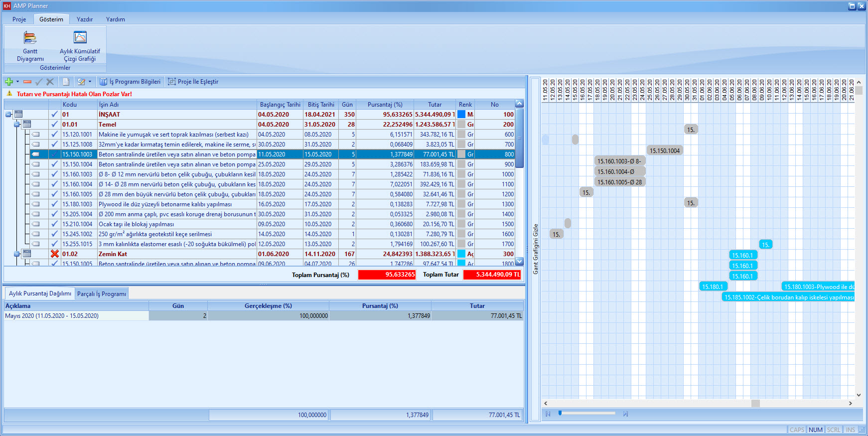The width and height of the screenshot is (868, 436).
Task: Click the document page toolbar icon
Action: (x=66, y=82)
